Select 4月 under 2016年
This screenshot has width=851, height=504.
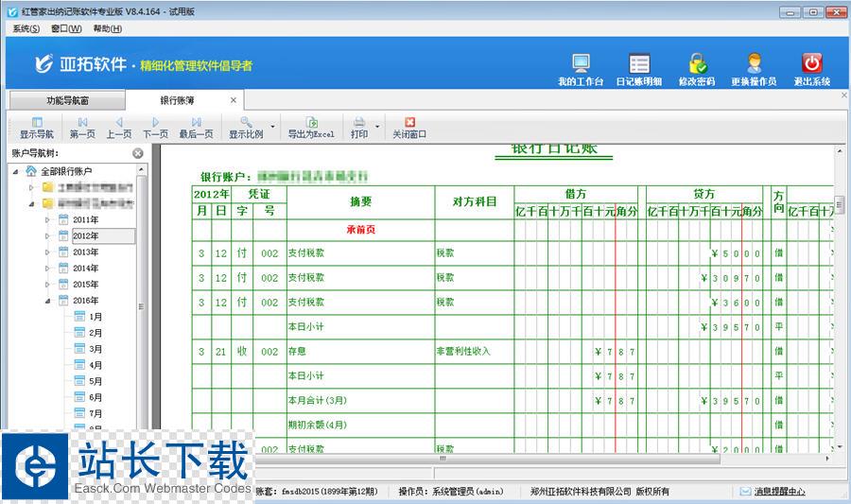click(x=96, y=365)
